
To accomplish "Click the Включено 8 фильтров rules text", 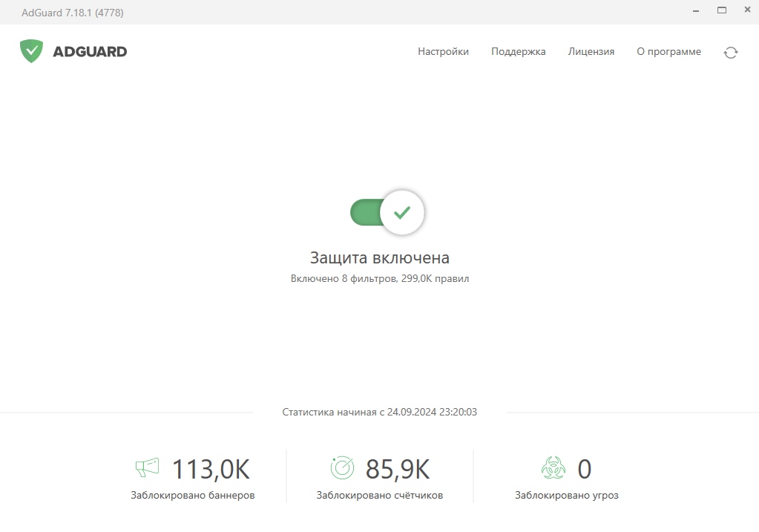I will point(380,279).
